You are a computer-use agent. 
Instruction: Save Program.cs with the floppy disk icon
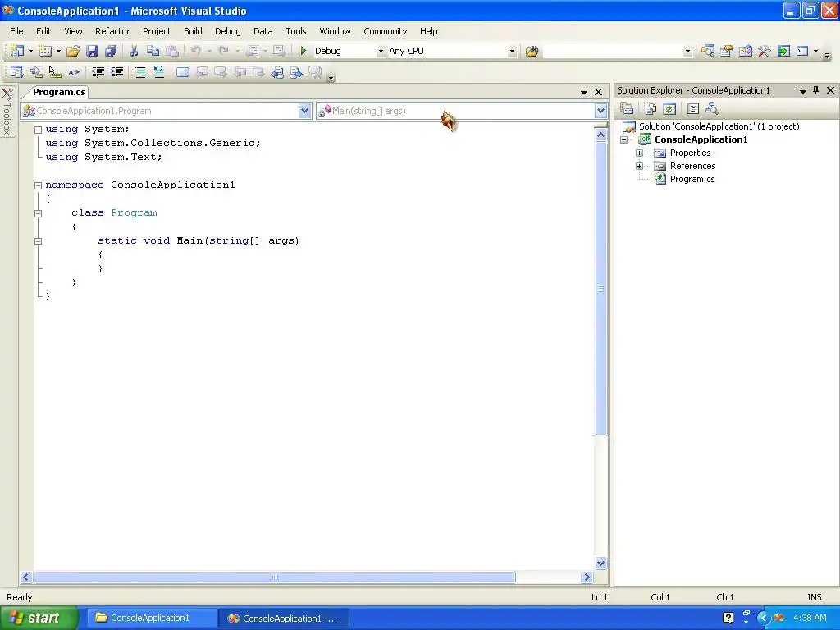click(x=92, y=52)
